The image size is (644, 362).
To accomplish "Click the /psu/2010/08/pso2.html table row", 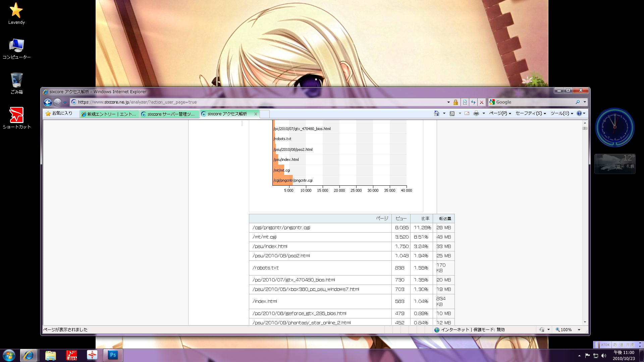I will pos(352,256).
